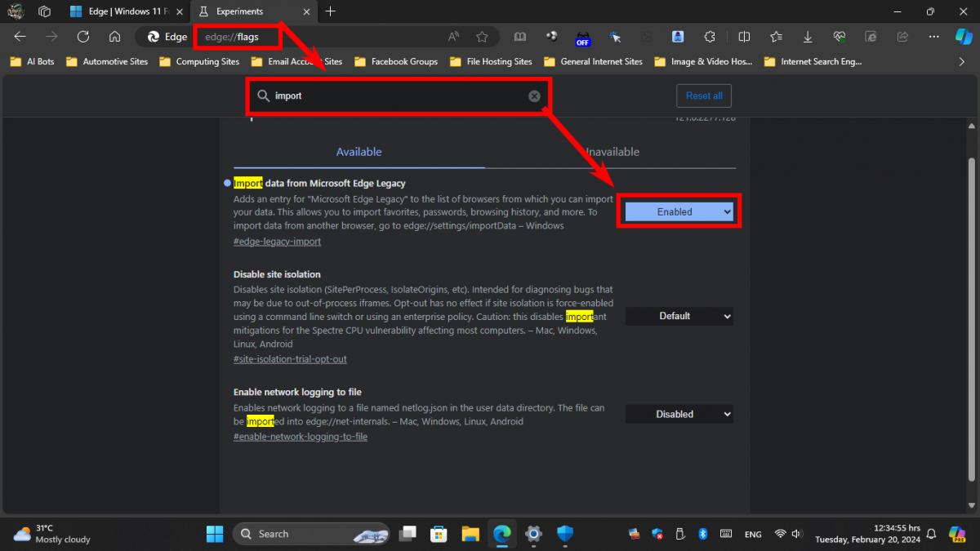The height and width of the screenshot is (551, 980).
Task: Open the notifications bell in the taskbar
Action: tap(930, 534)
